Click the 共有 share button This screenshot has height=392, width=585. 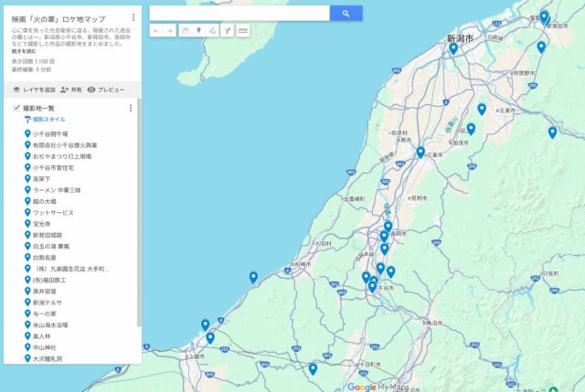pyautogui.click(x=70, y=90)
